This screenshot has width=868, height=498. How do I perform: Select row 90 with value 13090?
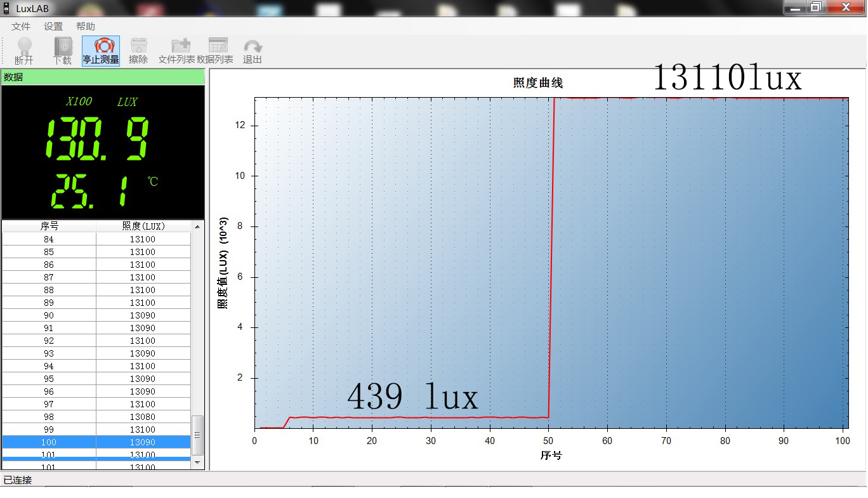point(96,315)
